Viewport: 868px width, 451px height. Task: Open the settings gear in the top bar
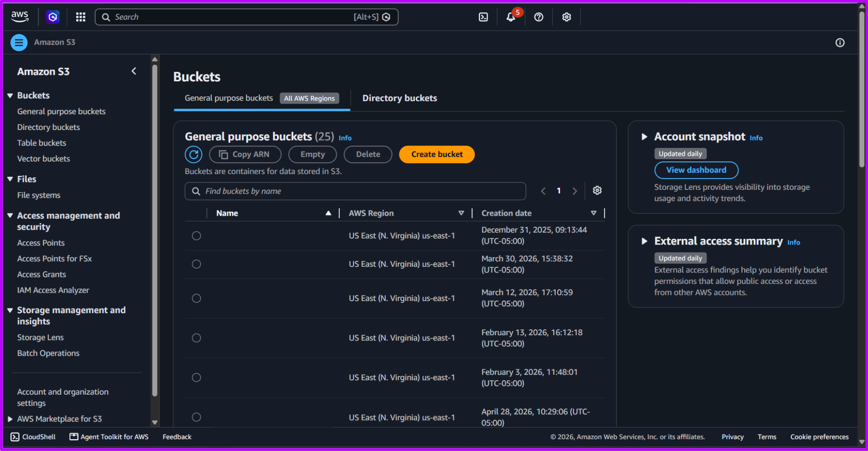[x=566, y=17]
